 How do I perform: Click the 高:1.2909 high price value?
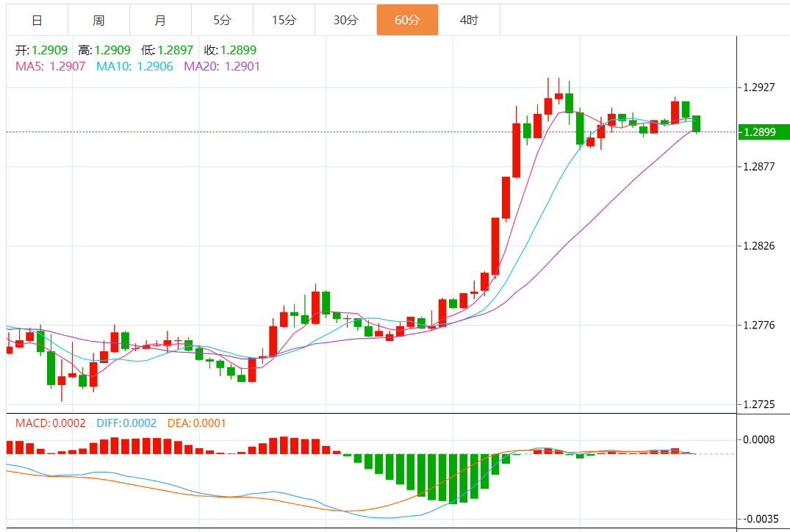(x=104, y=51)
